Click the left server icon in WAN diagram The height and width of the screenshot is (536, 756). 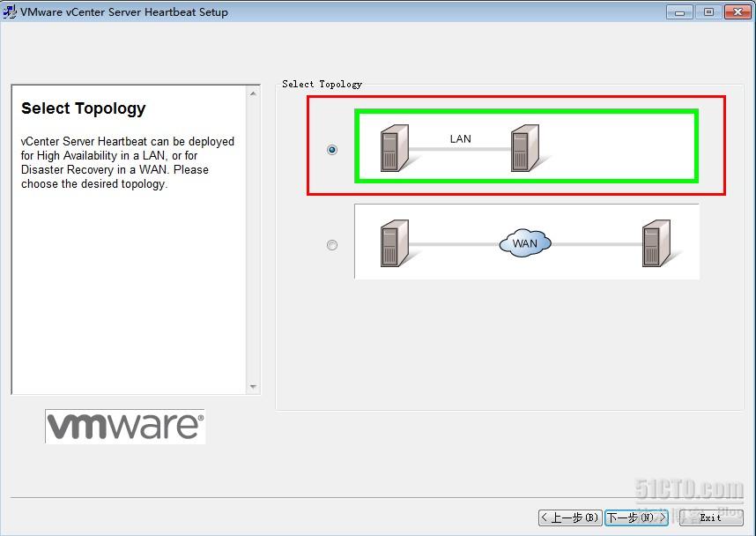click(396, 243)
